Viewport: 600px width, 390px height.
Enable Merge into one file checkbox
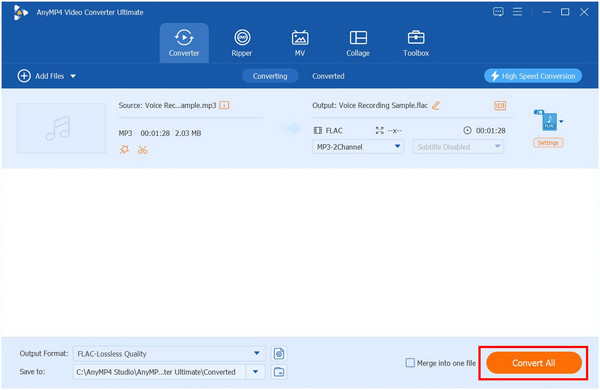point(410,362)
